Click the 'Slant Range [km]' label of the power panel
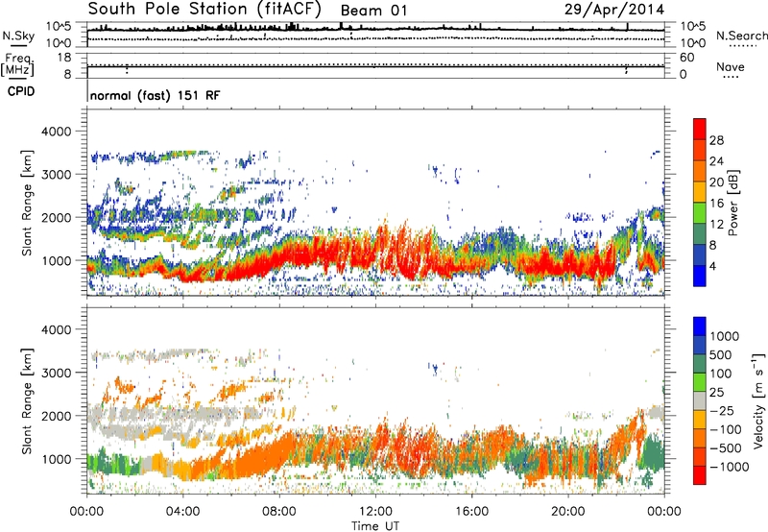Viewport: 768px width, 532px height. click(x=27, y=203)
